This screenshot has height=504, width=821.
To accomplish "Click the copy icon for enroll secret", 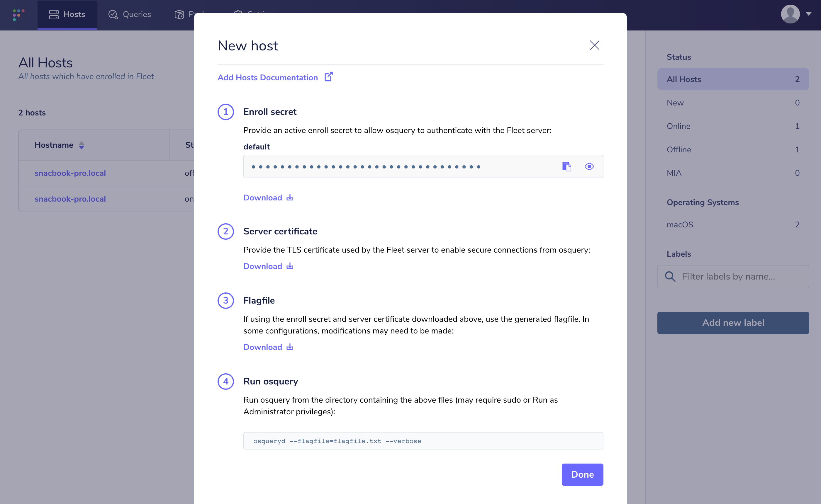I will (x=567, y=166).
